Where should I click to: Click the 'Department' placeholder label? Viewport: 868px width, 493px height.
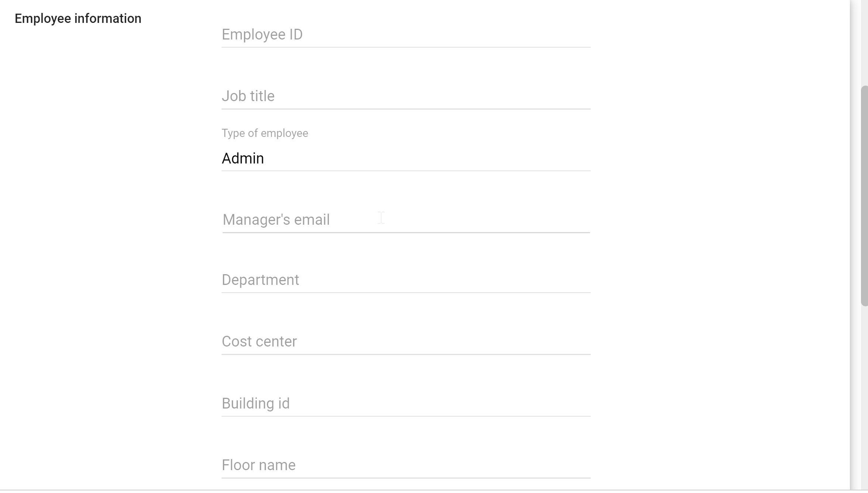(x=260, y=280)
